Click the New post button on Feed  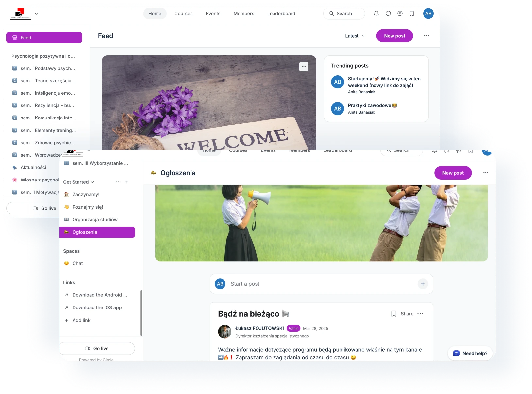pos(394,36)
